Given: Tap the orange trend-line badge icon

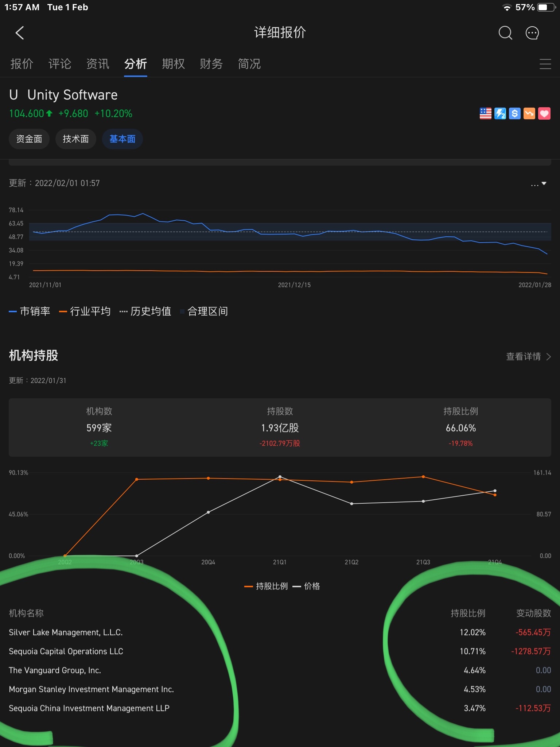Looking at the screenshot, I should (x=529, y=113).
